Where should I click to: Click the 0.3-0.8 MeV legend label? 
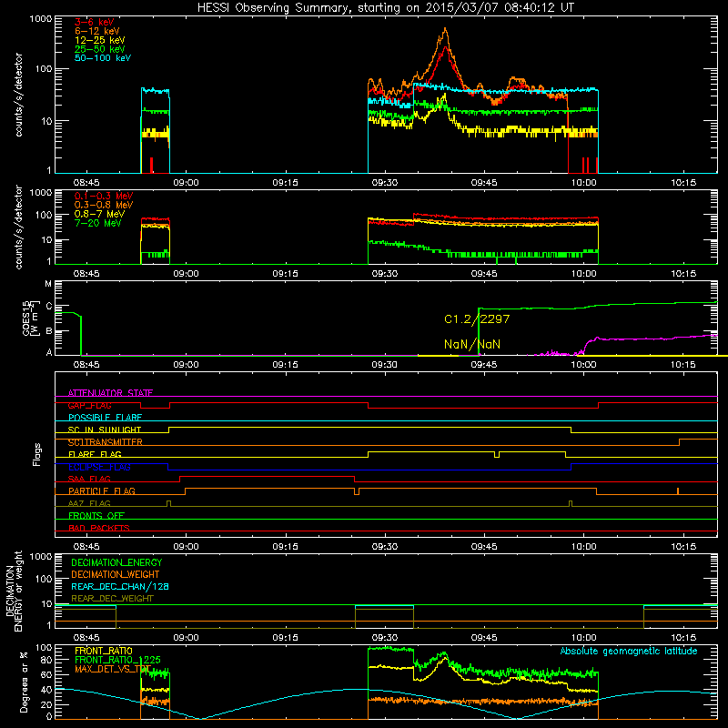[x=104, y=206]
